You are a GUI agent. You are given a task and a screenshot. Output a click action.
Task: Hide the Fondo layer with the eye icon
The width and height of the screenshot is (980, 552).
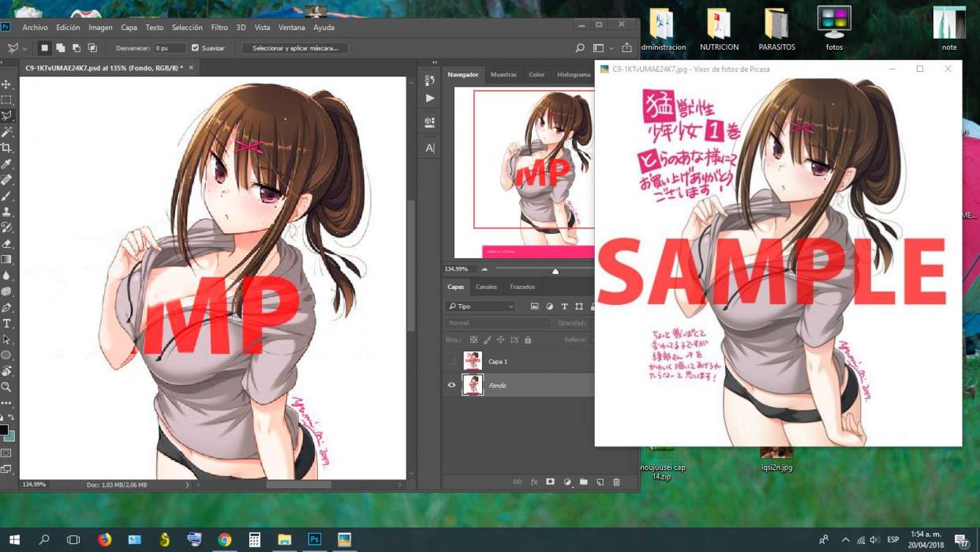(x=451, y=385)
